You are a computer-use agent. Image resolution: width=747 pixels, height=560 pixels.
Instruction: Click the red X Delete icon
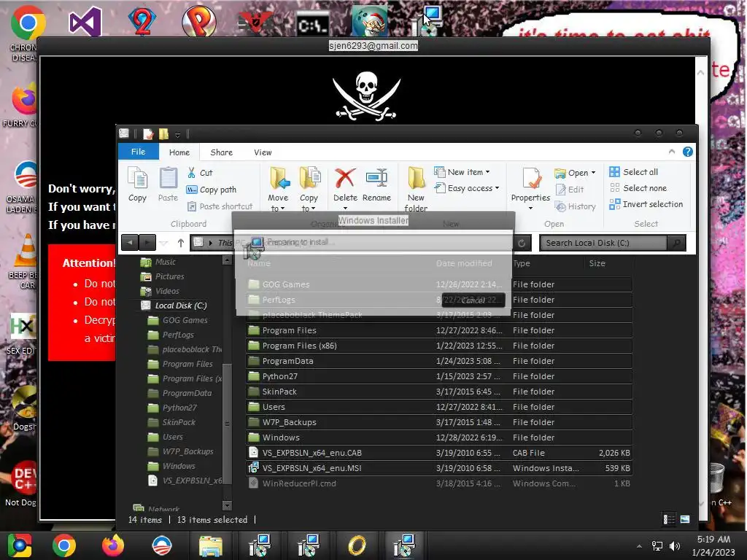tap(345, 179)
